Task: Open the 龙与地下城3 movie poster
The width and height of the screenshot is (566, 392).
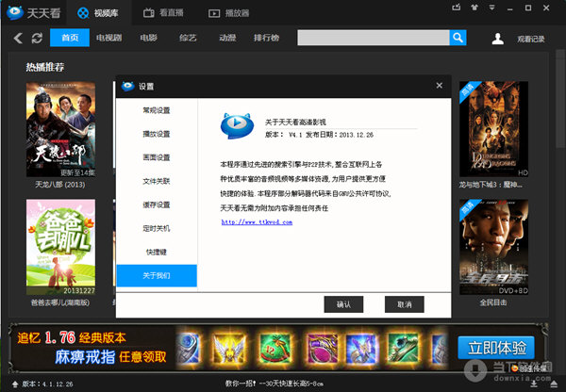Action: click(493, 129)
